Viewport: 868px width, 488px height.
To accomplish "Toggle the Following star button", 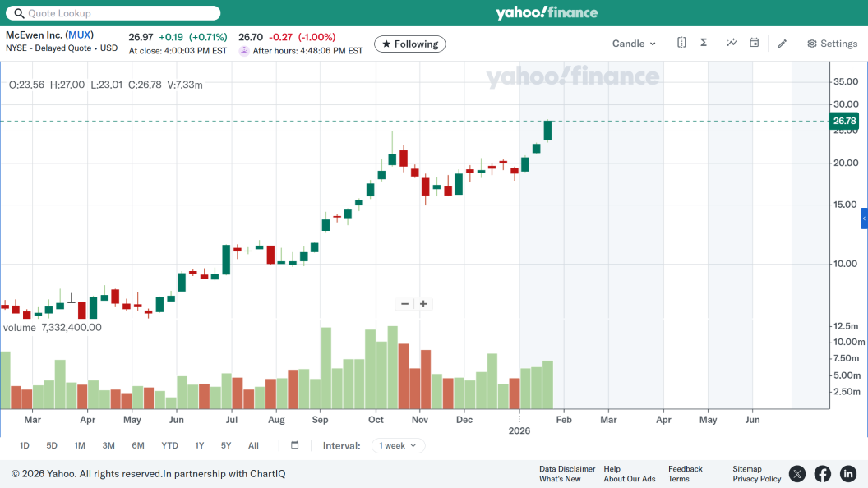I will click(409, 44).
